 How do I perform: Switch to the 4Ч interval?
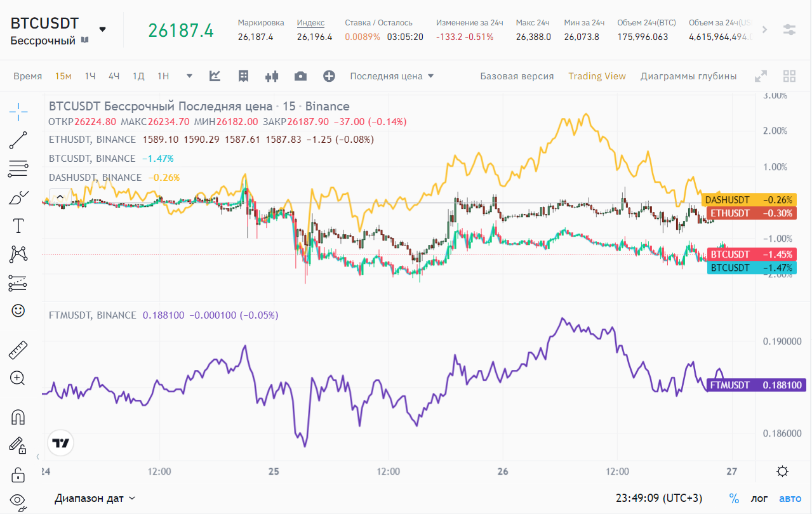(x=114, y=76)
